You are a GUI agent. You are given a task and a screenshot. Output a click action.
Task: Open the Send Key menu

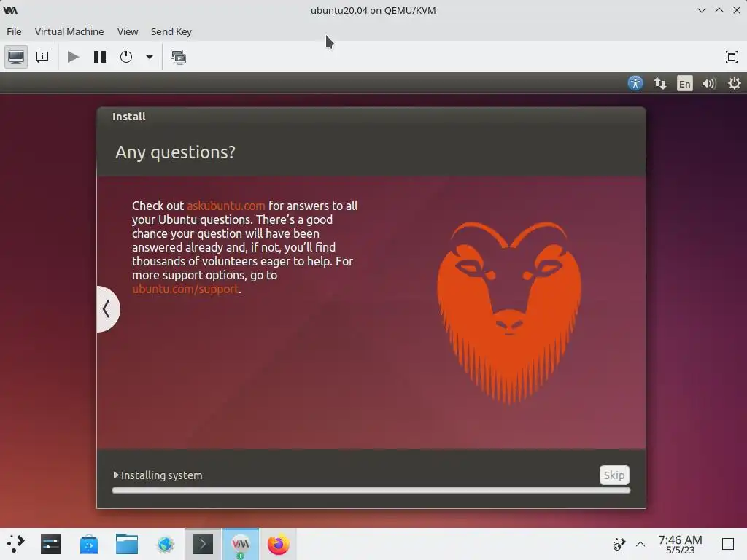coord(171,31)
